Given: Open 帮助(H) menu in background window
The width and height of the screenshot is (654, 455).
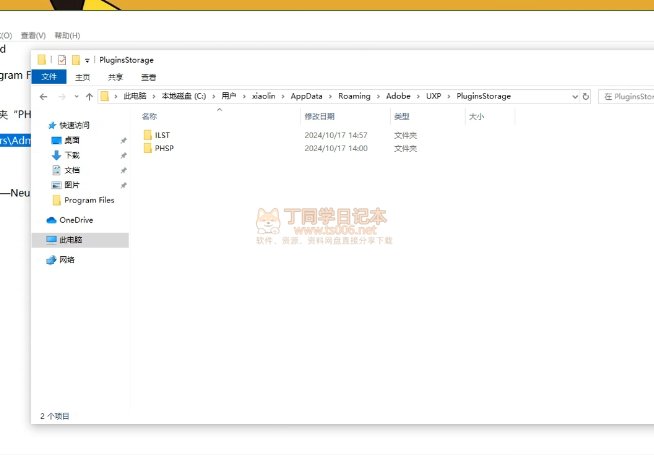Looking at the screenshot, I should [67, 35].
